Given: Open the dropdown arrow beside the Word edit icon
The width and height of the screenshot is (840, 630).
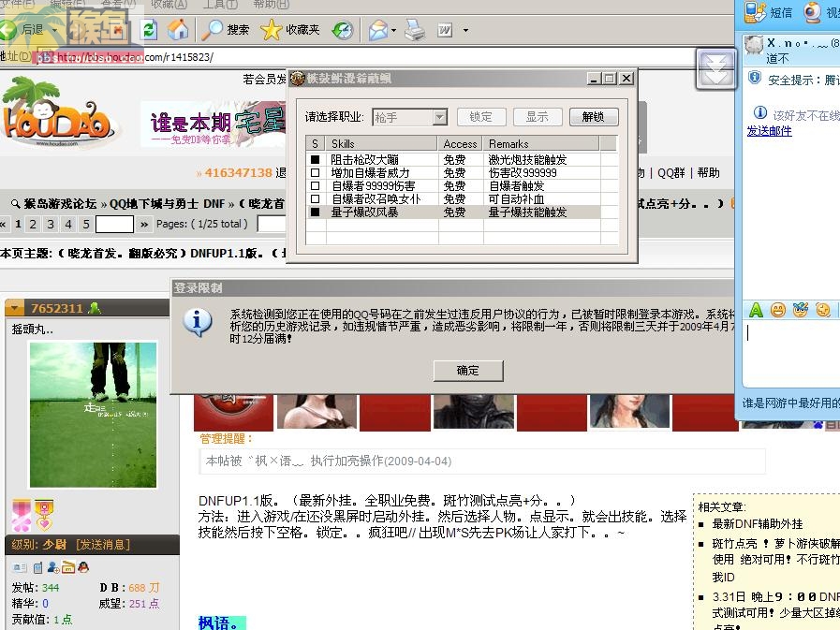Looking at the screenshot, I should pyautogui.click(x=465, y=30).
